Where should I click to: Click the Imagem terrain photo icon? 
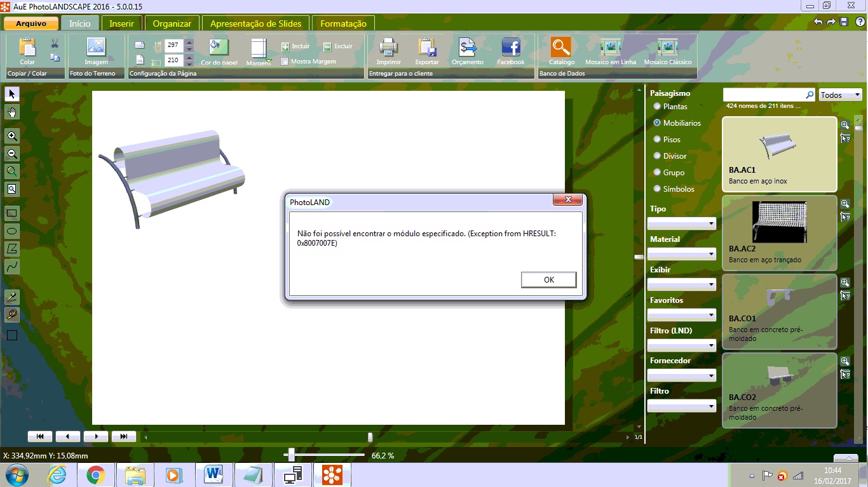96,47
